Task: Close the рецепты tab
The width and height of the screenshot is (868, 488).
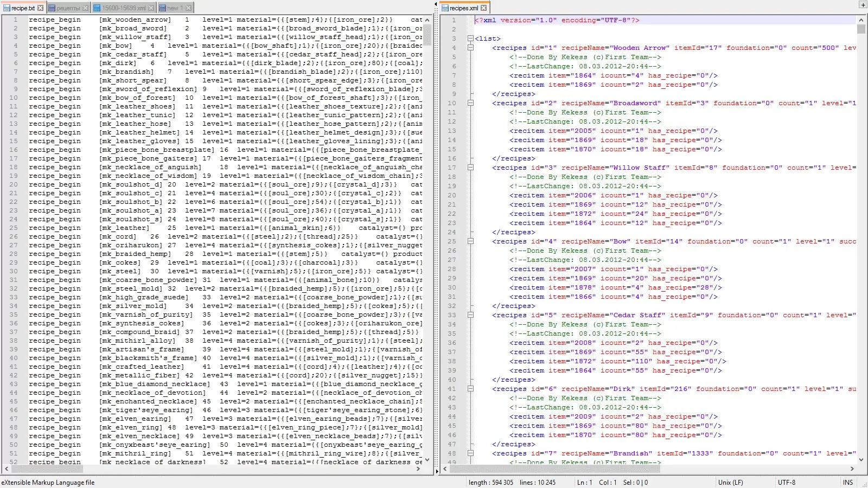Action: [x=86, y=8]
